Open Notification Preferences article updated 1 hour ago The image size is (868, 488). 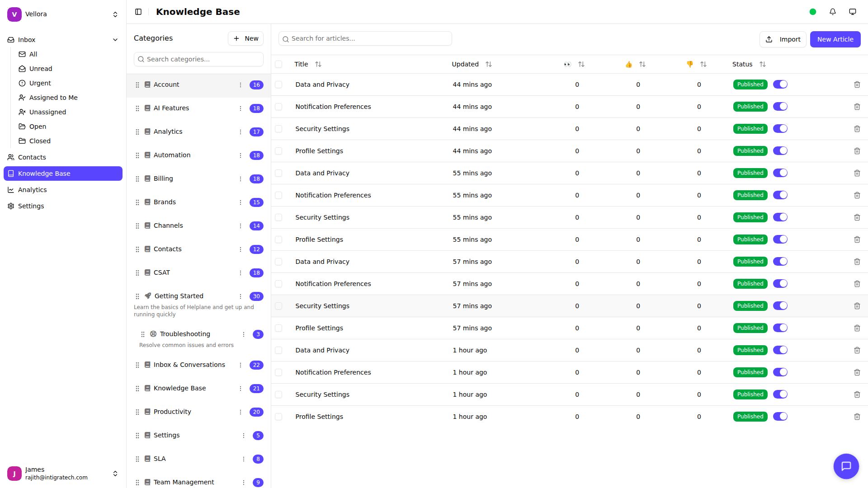(333, 372)
